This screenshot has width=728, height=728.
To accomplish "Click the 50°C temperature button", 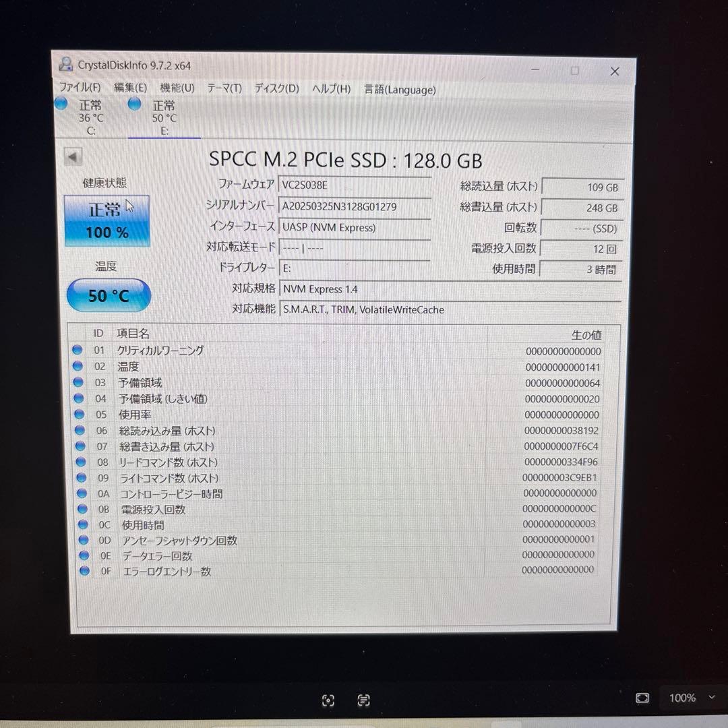I will pos(108,295).
